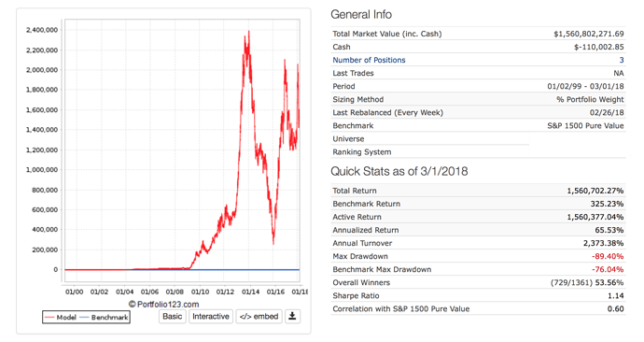
Task: Select the Overall Winners (729/1361) value
Action: click(587, 283)
